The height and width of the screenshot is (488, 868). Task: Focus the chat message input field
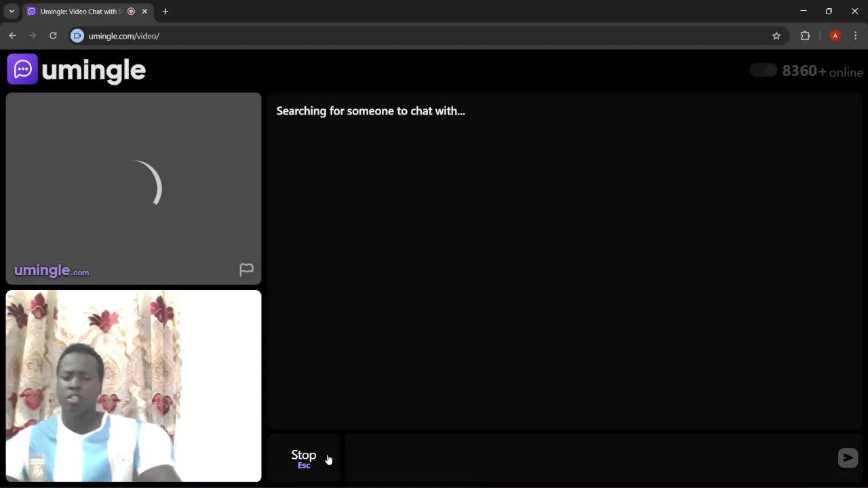(590, 458)
